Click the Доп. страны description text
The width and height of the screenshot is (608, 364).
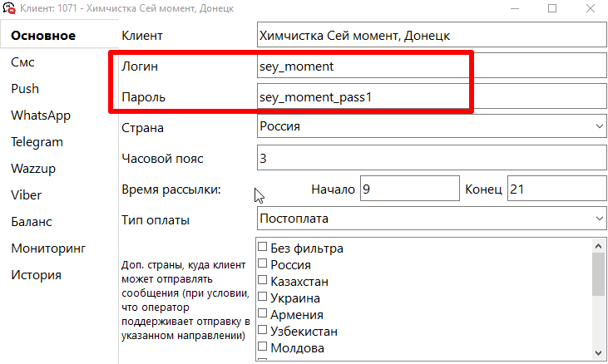tap(185, 300)
